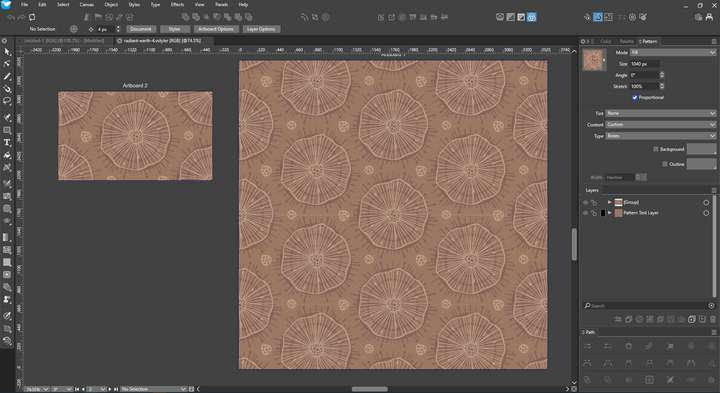Screen dimensions: 720x393
Task: Hide the (Group) layer visibility eye
Action: [x=585, y=202]
